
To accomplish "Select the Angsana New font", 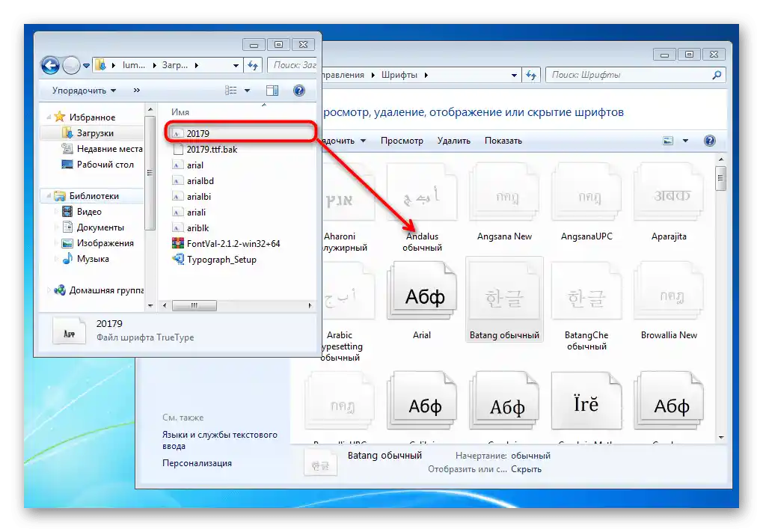I will point(504,201).
